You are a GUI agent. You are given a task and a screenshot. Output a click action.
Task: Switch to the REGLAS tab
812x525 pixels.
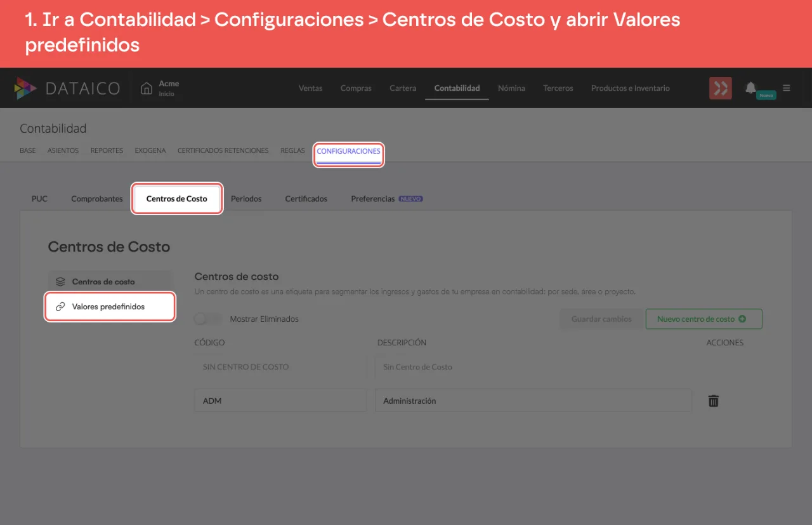pos(293,151)
